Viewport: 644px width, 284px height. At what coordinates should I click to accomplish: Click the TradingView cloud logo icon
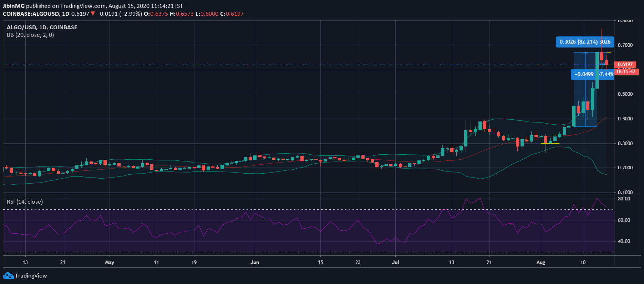[8, 276]
